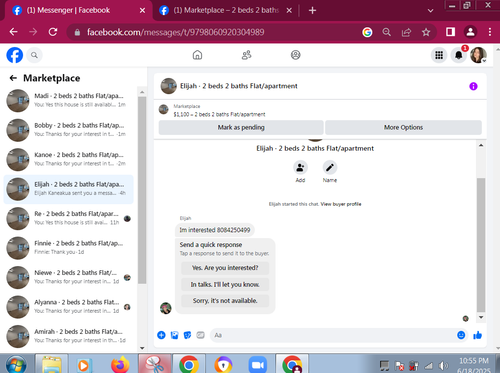Open the Chrome profile button

tap(470, 32)
